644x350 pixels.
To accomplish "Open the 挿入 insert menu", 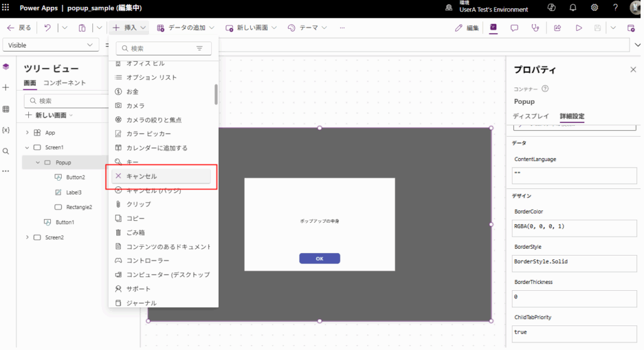I will pos(130,28).
